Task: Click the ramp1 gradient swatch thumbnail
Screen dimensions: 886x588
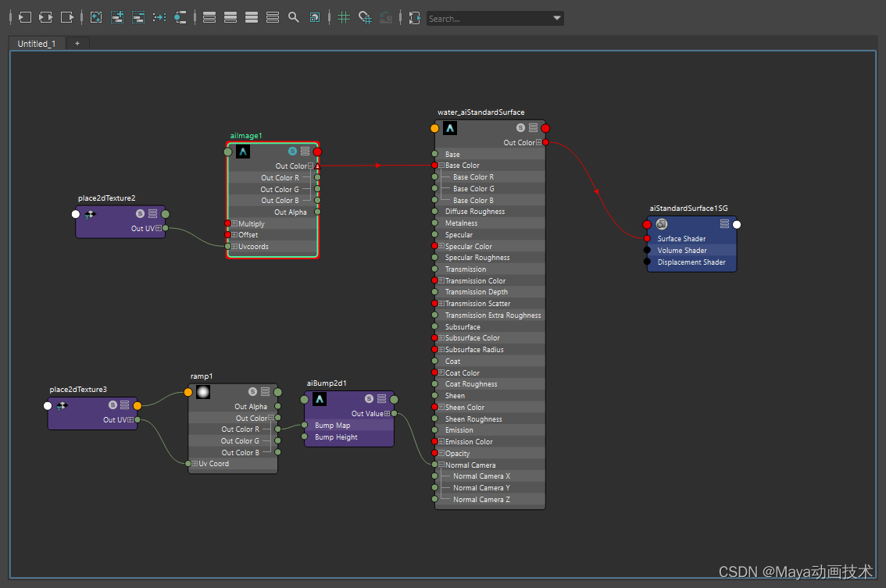Action: tap(203, 392)
